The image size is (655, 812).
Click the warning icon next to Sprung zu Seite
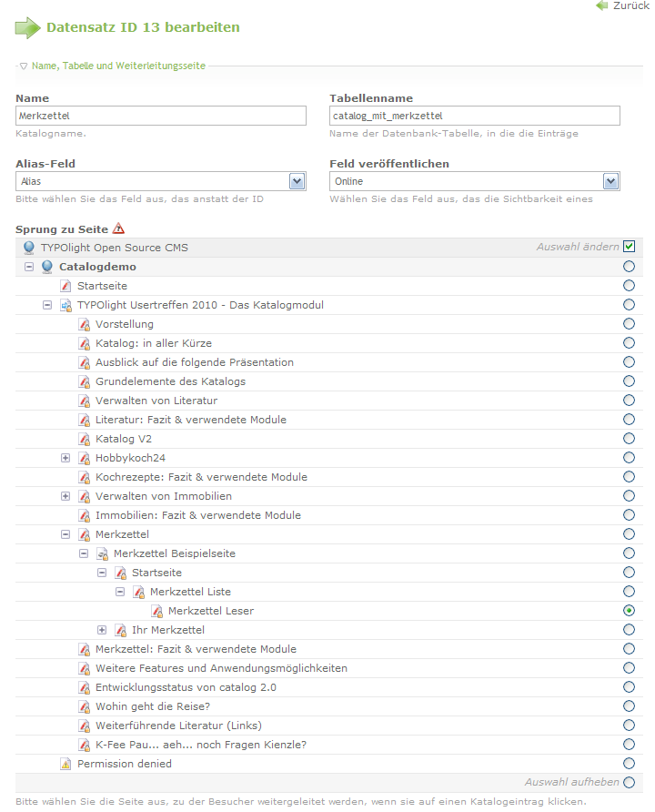(x=118, y=229)
